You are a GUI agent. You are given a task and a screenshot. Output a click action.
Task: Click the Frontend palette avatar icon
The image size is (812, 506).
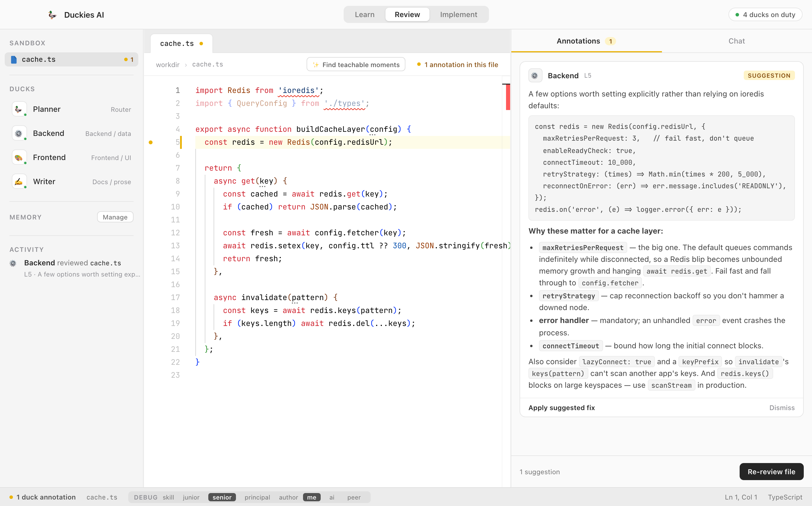coord(19,157)
